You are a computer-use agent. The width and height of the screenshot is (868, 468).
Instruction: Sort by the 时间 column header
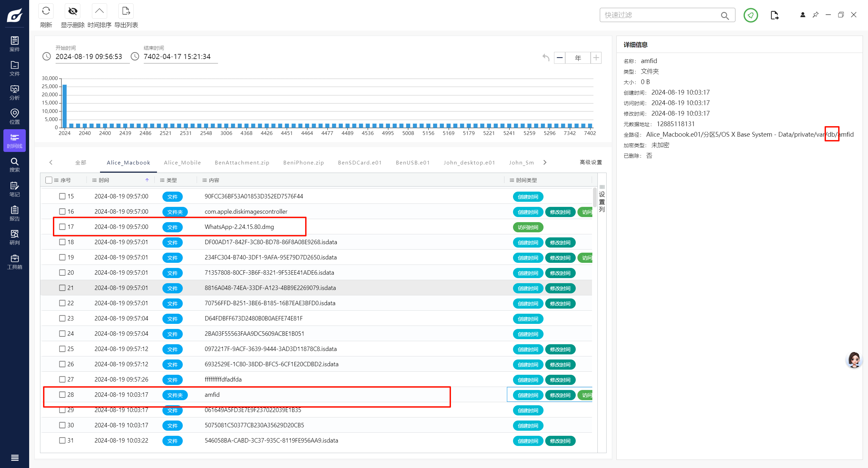pyautogui.click(x=104, y=180)
